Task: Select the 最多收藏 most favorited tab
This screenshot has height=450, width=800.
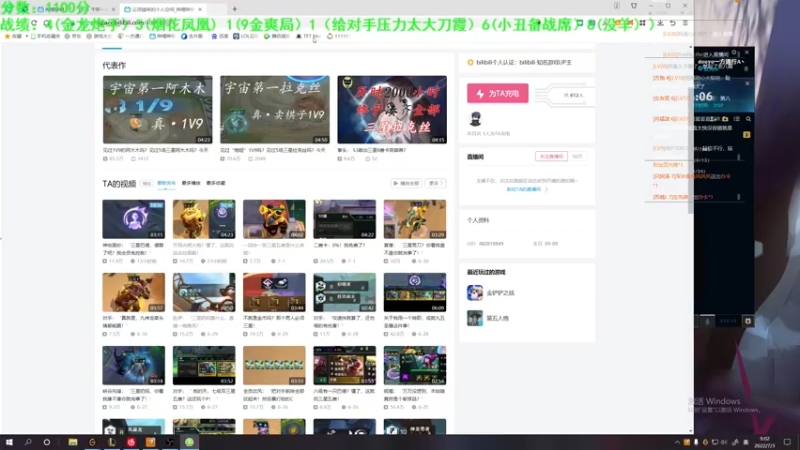Action: tap(215, 183)
